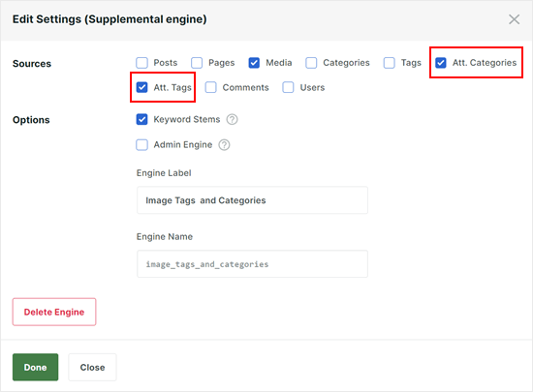Click the Engine Label caption text
Image resolution: width=533 pixels, height=392 pixels.
click(164, 173)
